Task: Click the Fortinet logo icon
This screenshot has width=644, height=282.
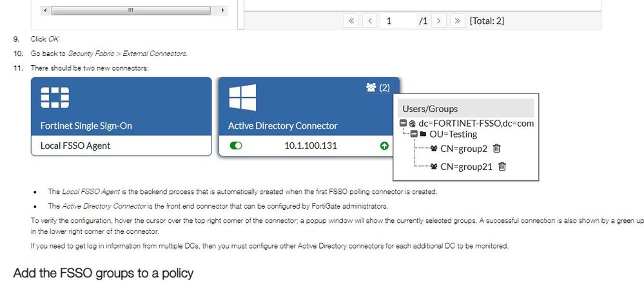Action: 55,98
